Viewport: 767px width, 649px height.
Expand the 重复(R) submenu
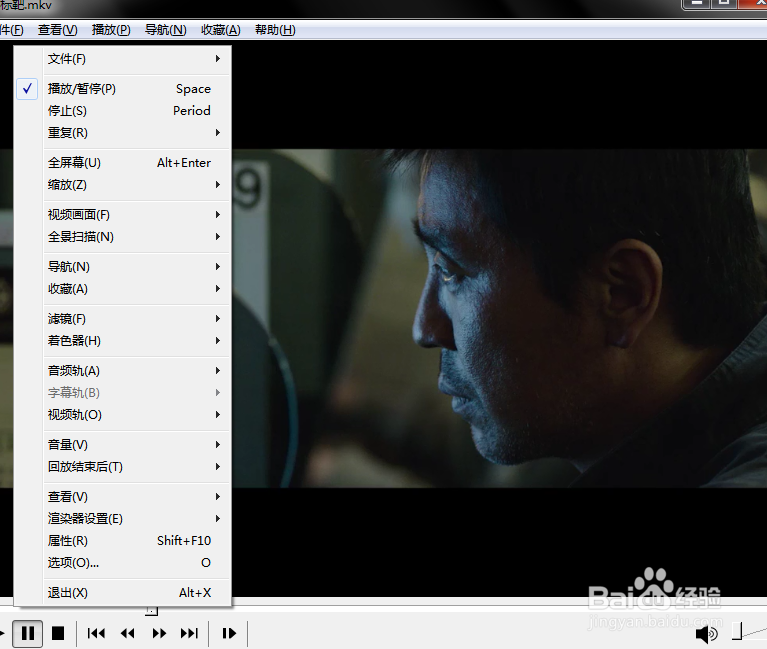pos(122,133)
